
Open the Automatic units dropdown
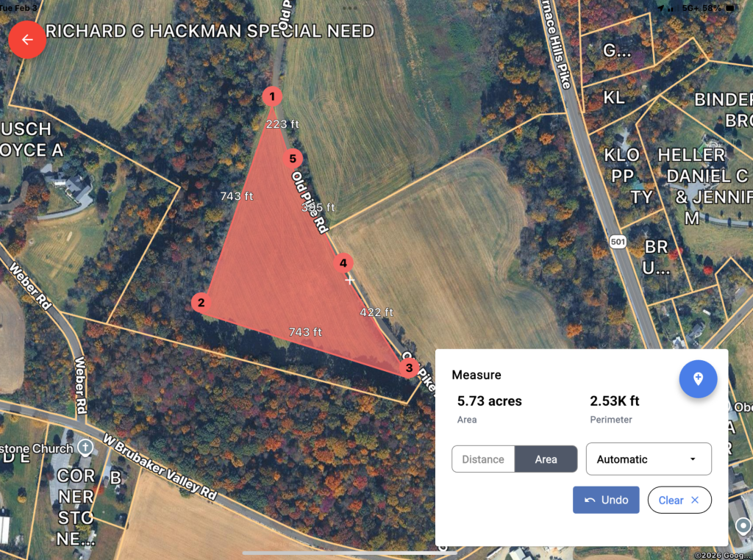[649, 459]
